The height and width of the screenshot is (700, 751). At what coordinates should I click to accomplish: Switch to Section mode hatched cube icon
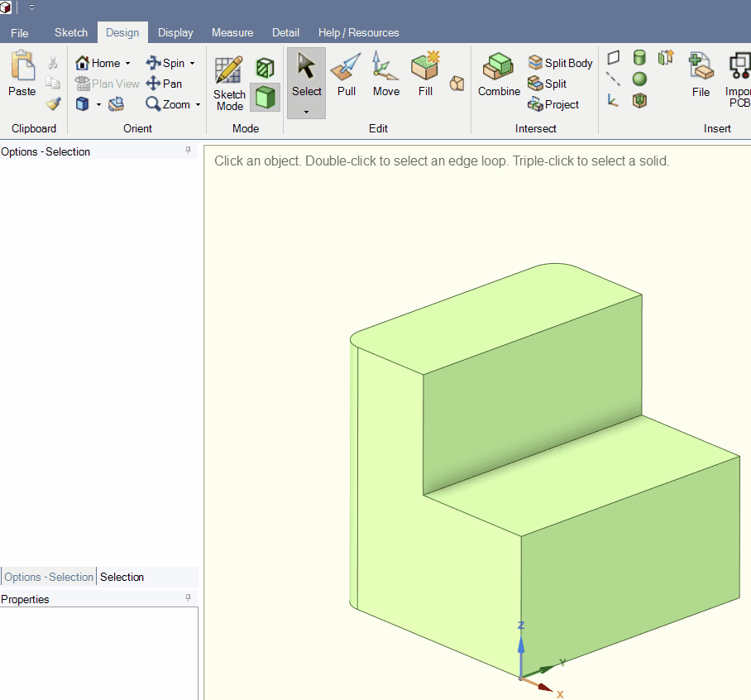coord(265,68)
